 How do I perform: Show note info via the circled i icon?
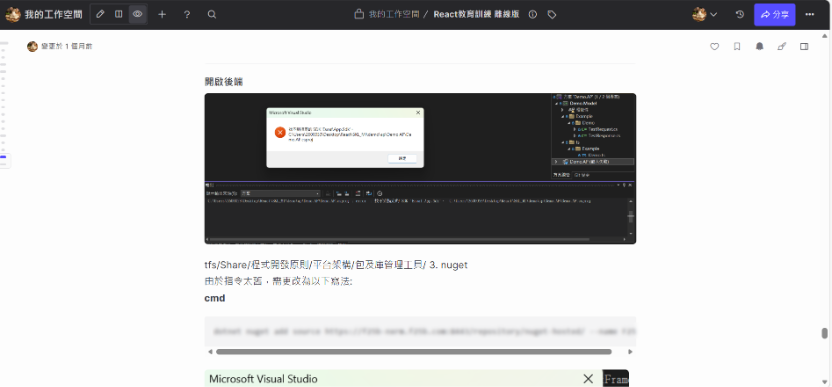point(533,14)
